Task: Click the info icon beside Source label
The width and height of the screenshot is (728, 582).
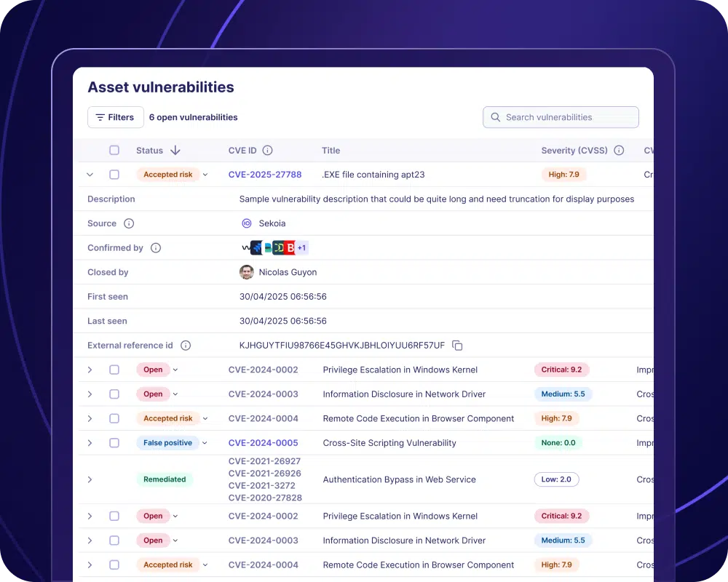Action: coord(129,224)
